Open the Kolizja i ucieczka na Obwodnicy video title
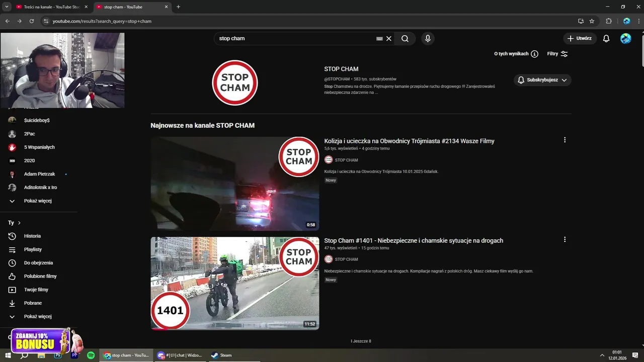 tap(409, 141)
